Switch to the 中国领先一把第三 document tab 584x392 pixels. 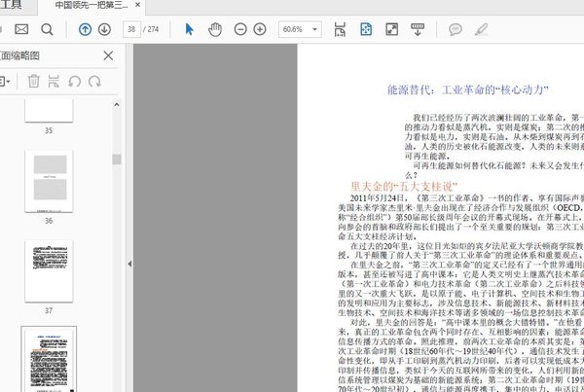[91, 6]
